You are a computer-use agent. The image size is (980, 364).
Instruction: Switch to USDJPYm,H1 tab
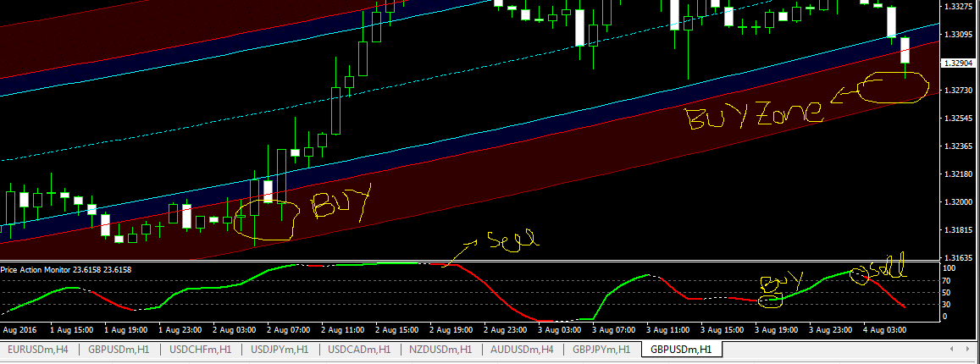point(281,349)
